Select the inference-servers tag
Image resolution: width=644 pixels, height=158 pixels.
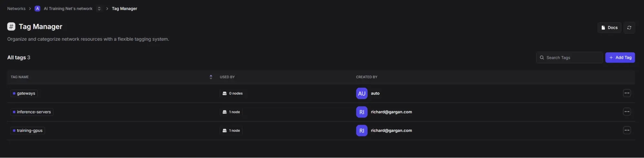pos(32,112)
